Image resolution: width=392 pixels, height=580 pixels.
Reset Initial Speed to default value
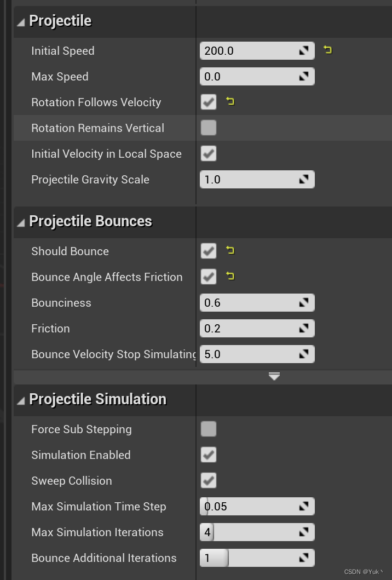tap(327, 50)
